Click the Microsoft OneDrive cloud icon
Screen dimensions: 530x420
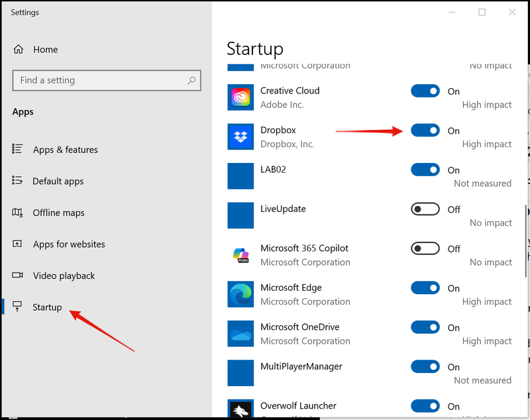240,334
